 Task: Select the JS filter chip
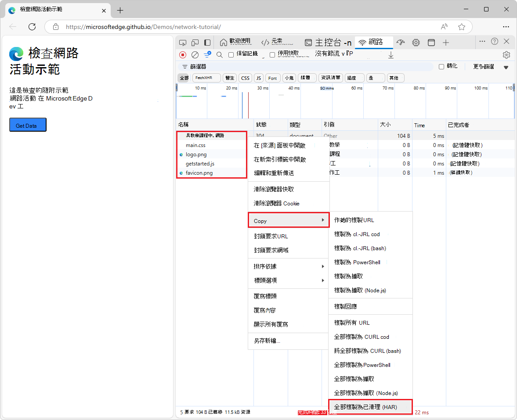(x=259, y=78)
